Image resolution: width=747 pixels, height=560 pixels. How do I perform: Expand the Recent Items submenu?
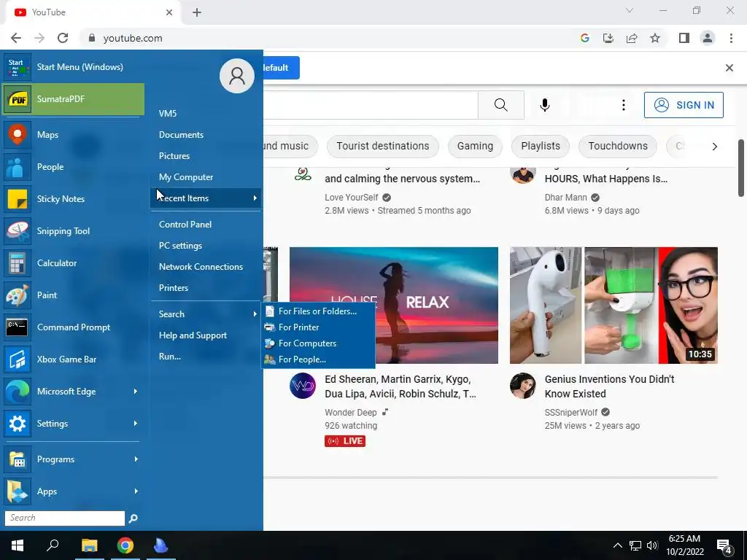coord(206,198)
